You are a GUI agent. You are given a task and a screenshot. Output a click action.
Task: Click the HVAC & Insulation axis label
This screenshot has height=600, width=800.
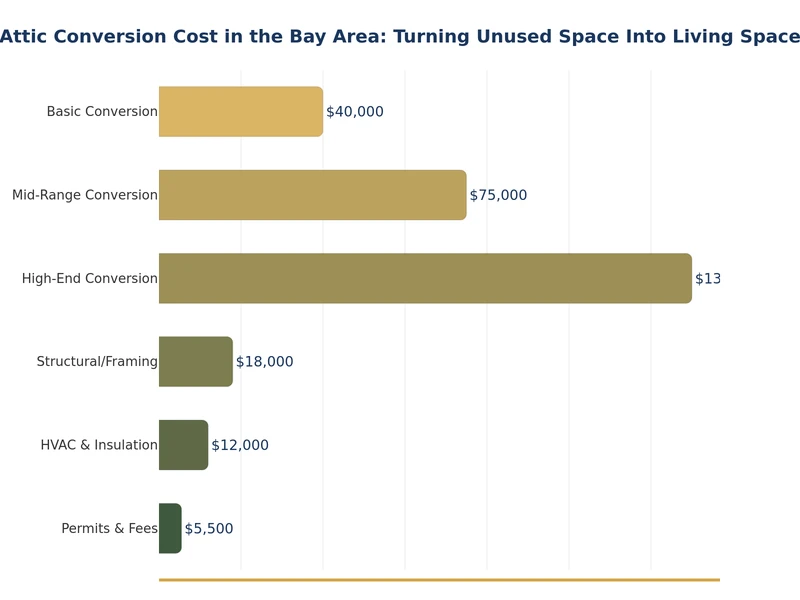[99, 445]
